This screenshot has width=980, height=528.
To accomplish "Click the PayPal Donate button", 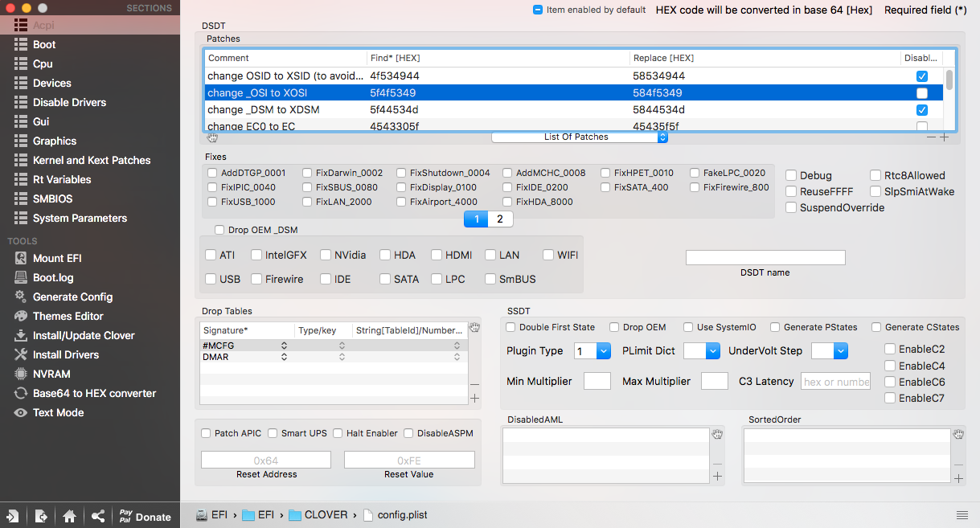I will point(145,517).
